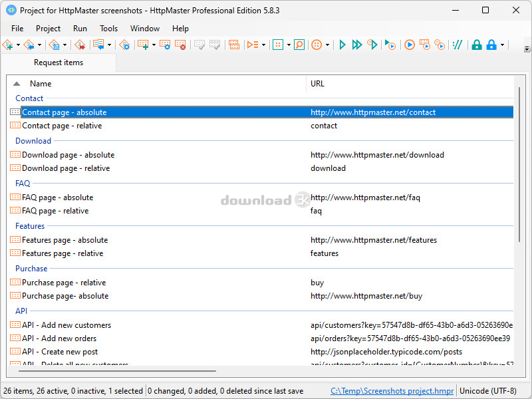The height and width of the screenshot is (399, 532).
Task: Click the orange play-with-lines icon
Action: point(253,45)
